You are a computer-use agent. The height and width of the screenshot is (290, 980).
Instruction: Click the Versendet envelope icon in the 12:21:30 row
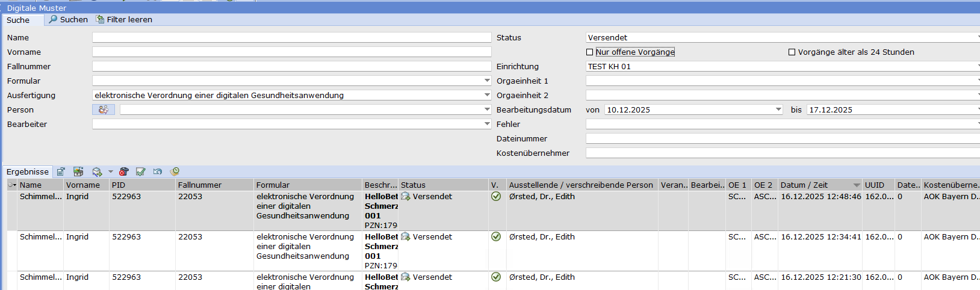click(406, 277)
